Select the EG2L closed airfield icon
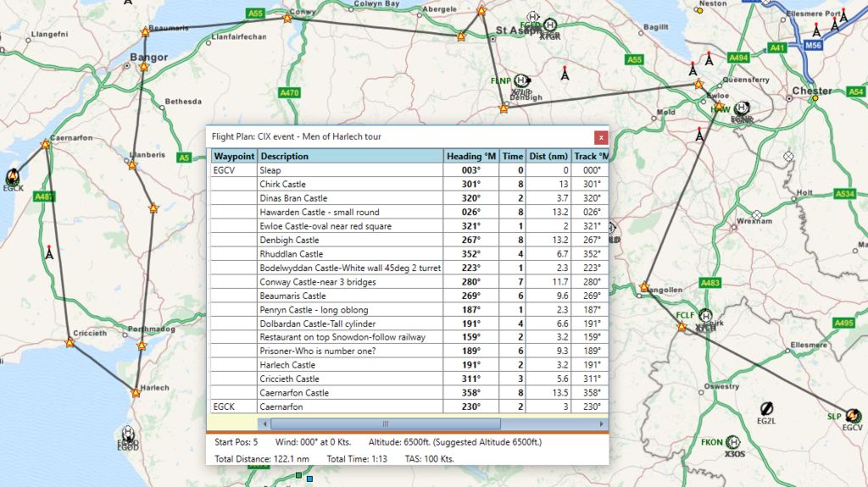868x487 pixels. 766,408
